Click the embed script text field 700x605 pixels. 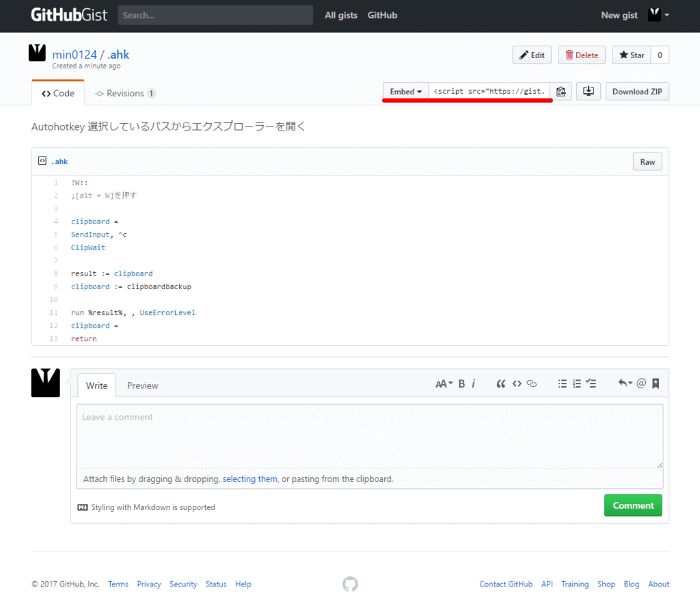click(x=489, y=92)
